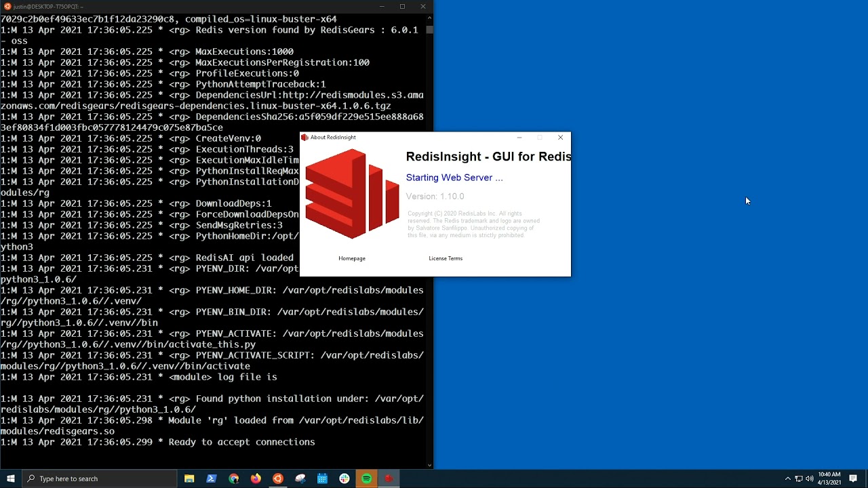Open the volume control tray icon
The height and width of the screenshot is (488, 868).
pyautogui.click(x=810, y=479)
